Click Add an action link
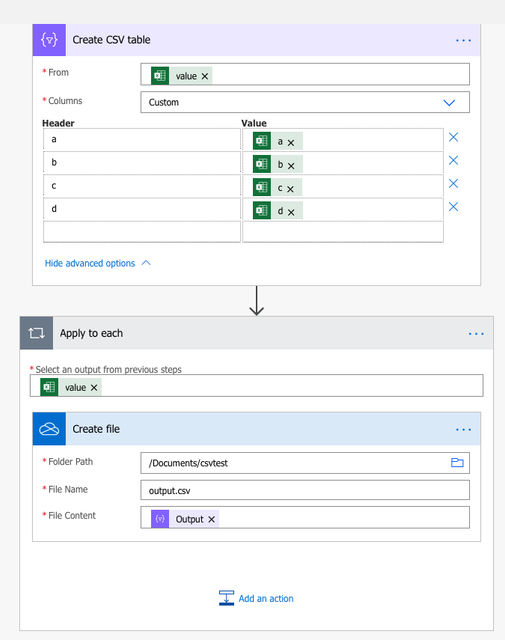This screenshot has height=640, width=505. point(266,599)
